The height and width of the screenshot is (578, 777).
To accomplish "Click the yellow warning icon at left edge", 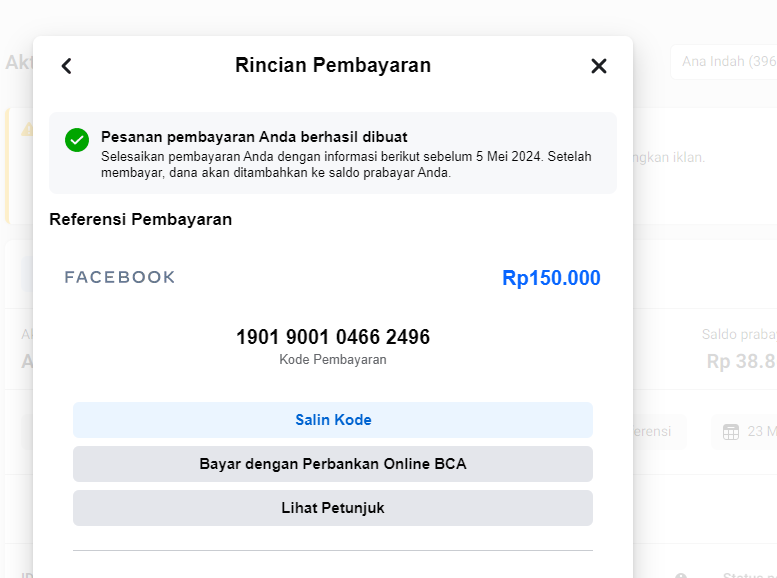I will (x=27, y=128).
